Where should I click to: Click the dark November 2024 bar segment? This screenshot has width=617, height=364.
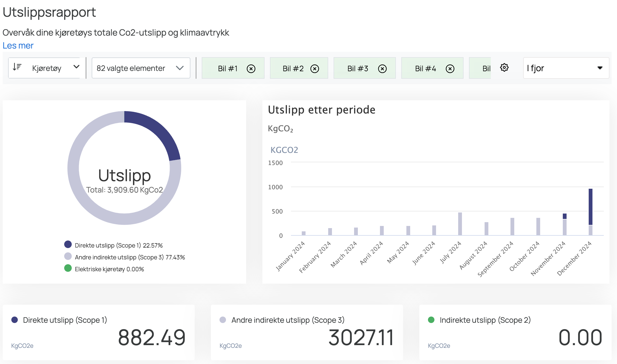pyautogui.click(x=565, y=216)
